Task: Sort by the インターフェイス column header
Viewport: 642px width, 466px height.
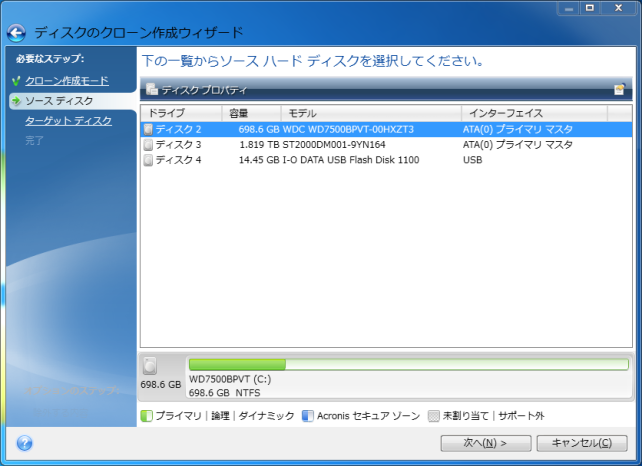Action: point(534,113)
